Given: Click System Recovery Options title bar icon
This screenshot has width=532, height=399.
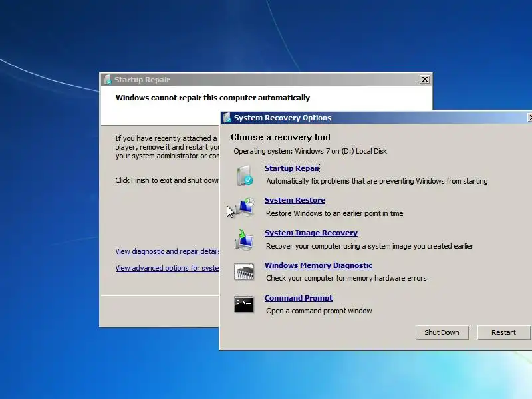Looking at the screenshot, I should tap(227, 118).
